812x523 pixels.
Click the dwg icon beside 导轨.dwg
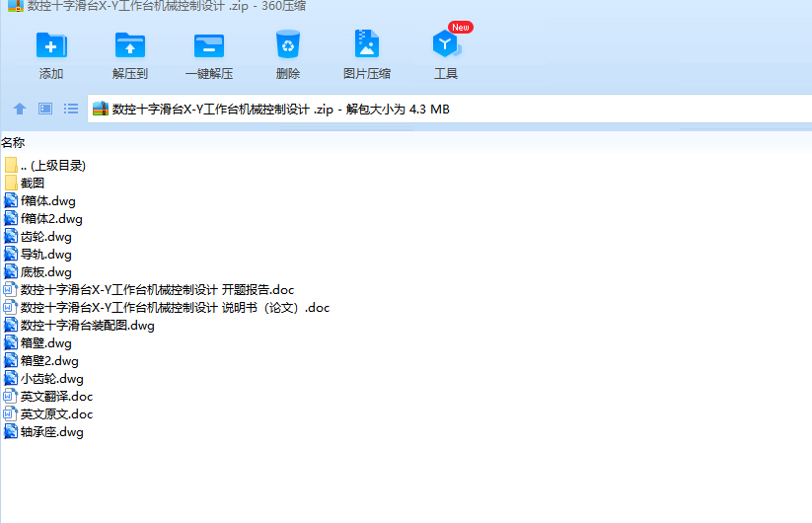(11, 254)
